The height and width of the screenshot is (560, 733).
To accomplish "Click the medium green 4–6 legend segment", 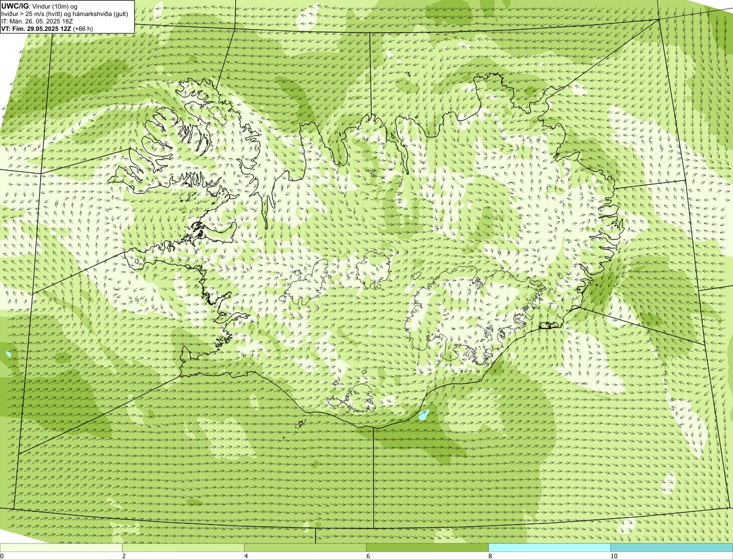I will 305,548.
